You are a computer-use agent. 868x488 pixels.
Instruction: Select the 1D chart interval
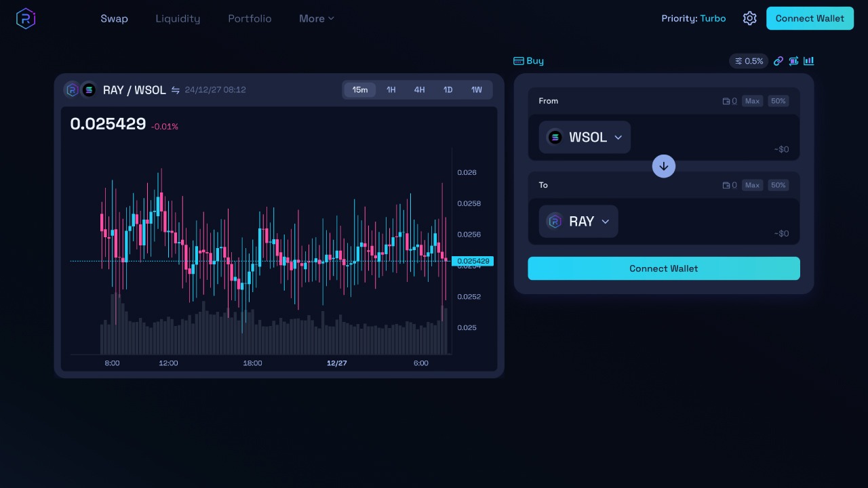(448, 89)
